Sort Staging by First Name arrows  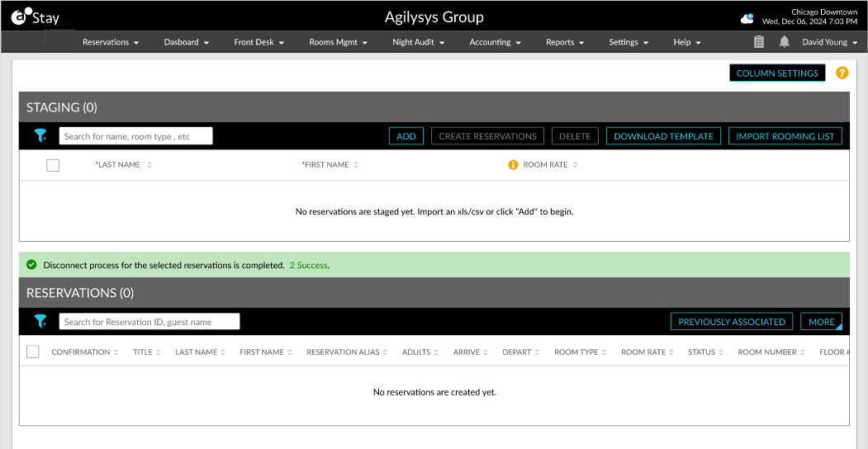coord(356,165)
